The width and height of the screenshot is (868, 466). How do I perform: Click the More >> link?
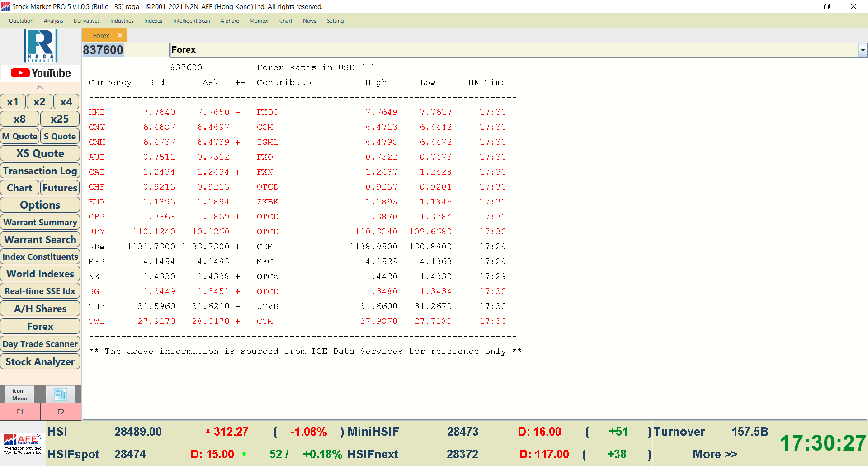(715, 454)
